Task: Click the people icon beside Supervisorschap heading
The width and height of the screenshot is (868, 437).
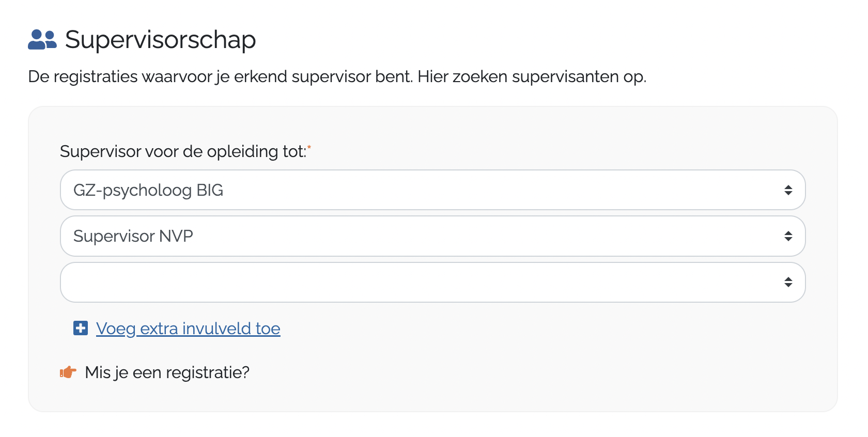Action: pos(42,39)
